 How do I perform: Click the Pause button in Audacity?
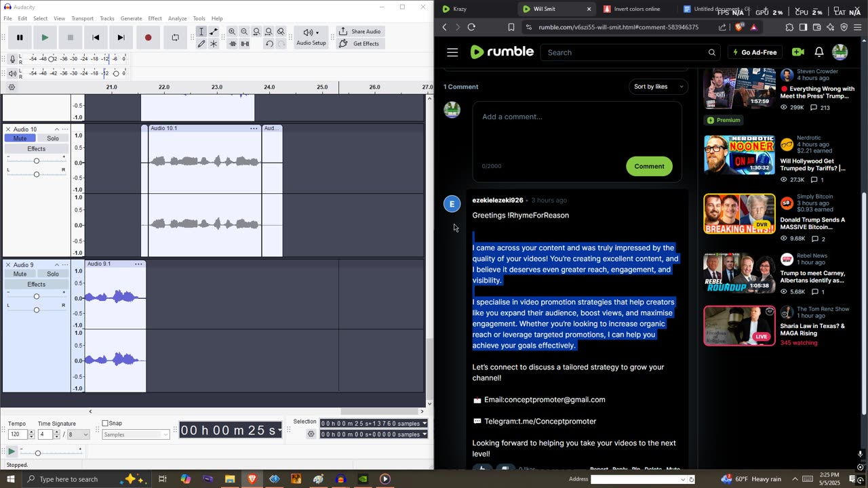point(20,37)
